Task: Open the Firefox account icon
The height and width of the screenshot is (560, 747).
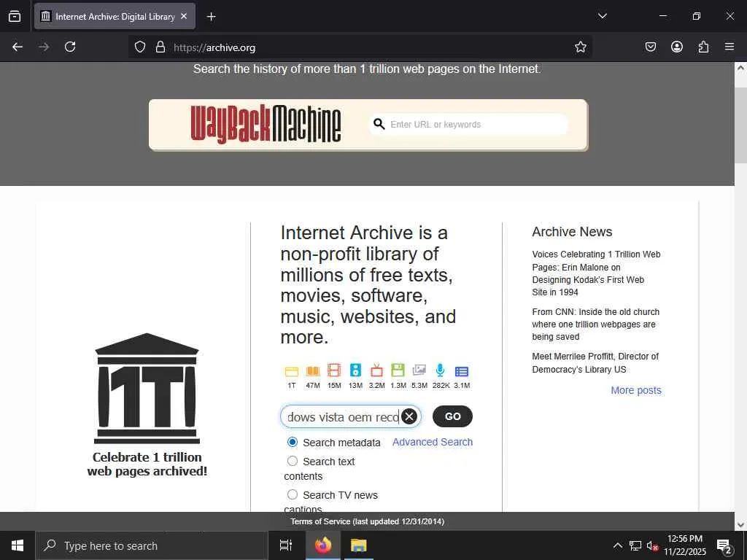Action: click(677, 47)
